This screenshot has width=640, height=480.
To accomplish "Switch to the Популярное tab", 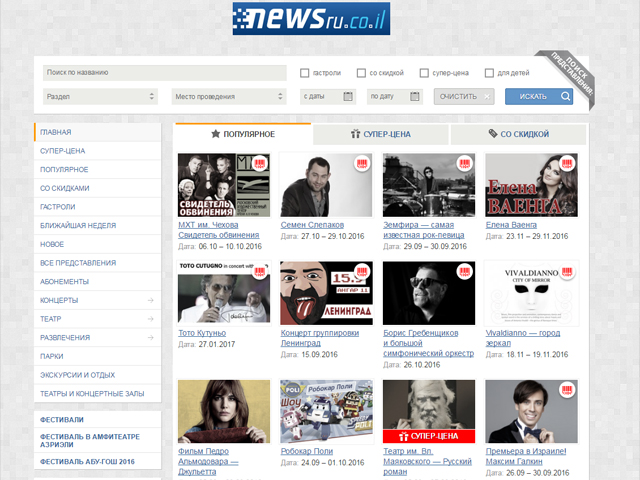I will coord(243,134).
